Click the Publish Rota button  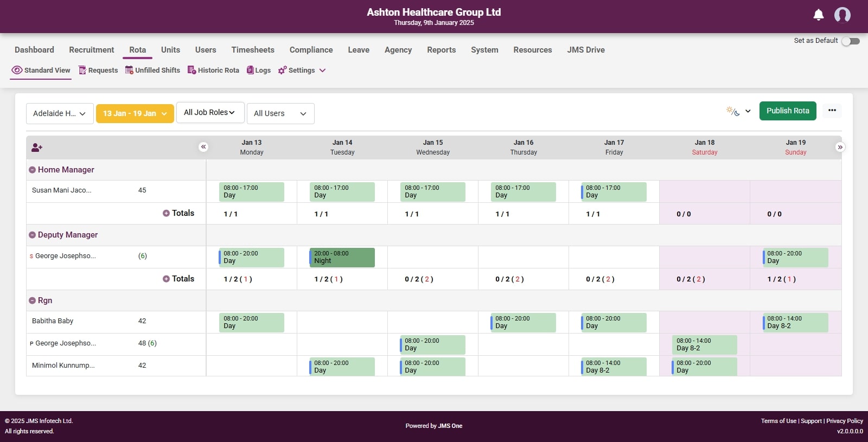coord(787,111)
